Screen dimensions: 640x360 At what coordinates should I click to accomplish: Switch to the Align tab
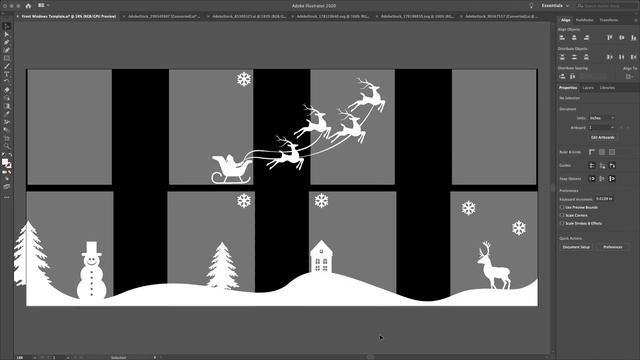coord(565,20)
